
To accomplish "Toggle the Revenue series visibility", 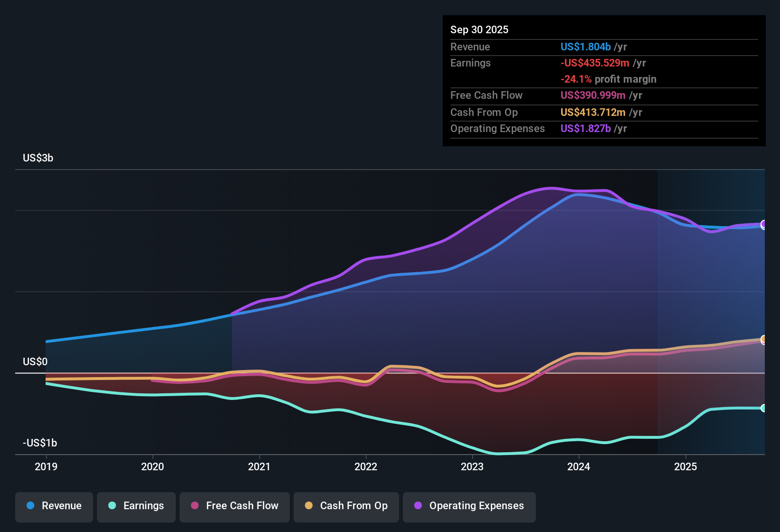I will [54, 506].
